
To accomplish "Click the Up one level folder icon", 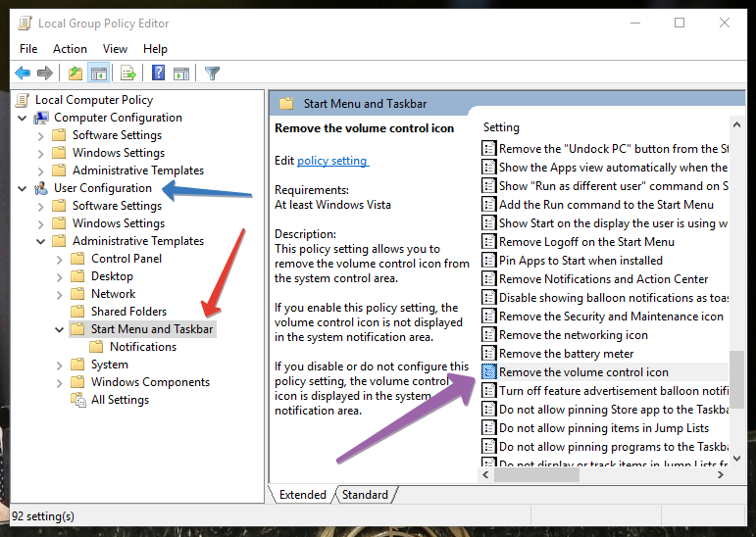I will pyautogui.click(x=76, y=73).
